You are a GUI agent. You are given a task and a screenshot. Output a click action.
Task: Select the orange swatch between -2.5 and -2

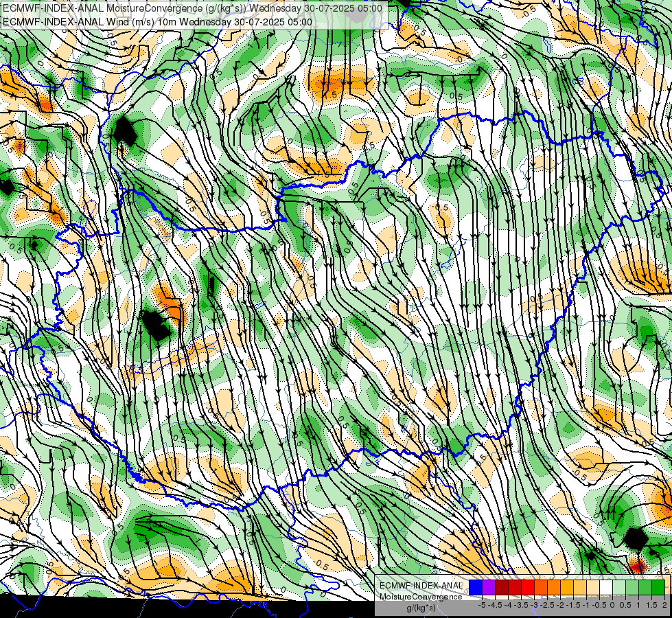tap(554, 588)
